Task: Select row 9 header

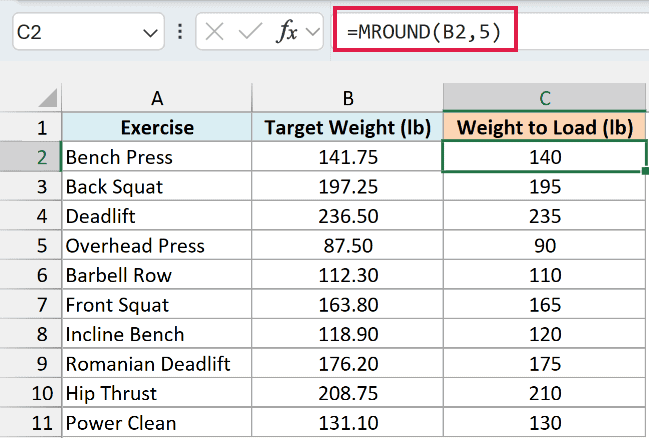Action: pyautogui.click(x=31, y=364)
